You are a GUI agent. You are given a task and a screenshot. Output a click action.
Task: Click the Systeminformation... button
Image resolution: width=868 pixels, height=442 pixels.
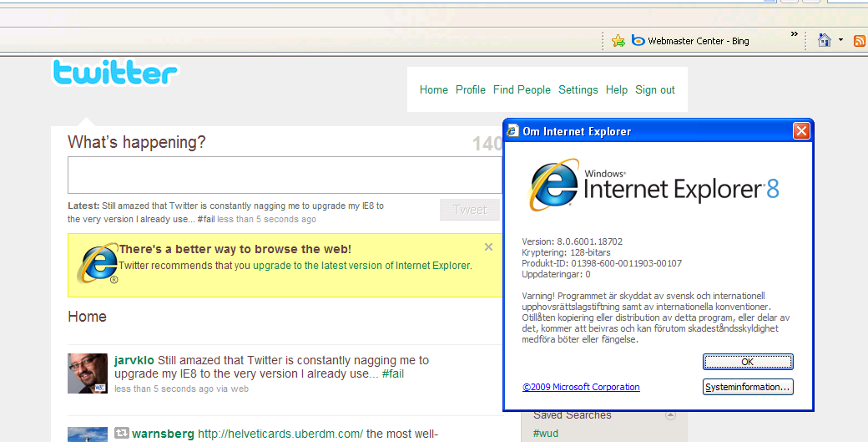(x=748, y=387)
